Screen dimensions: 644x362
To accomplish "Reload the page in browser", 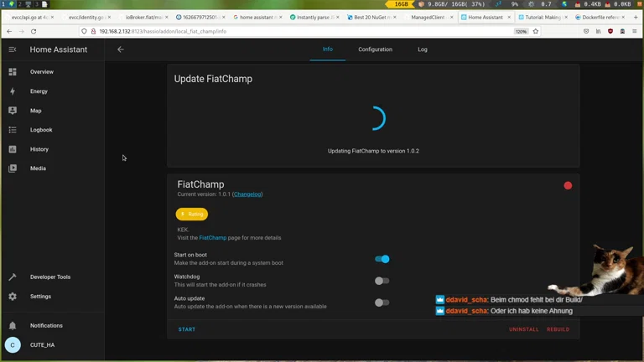I will [34, 31].
